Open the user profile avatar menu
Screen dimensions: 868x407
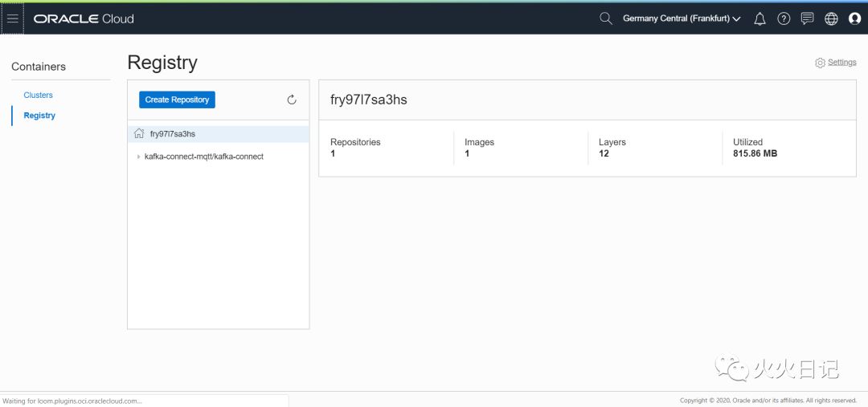click(854, 18)
